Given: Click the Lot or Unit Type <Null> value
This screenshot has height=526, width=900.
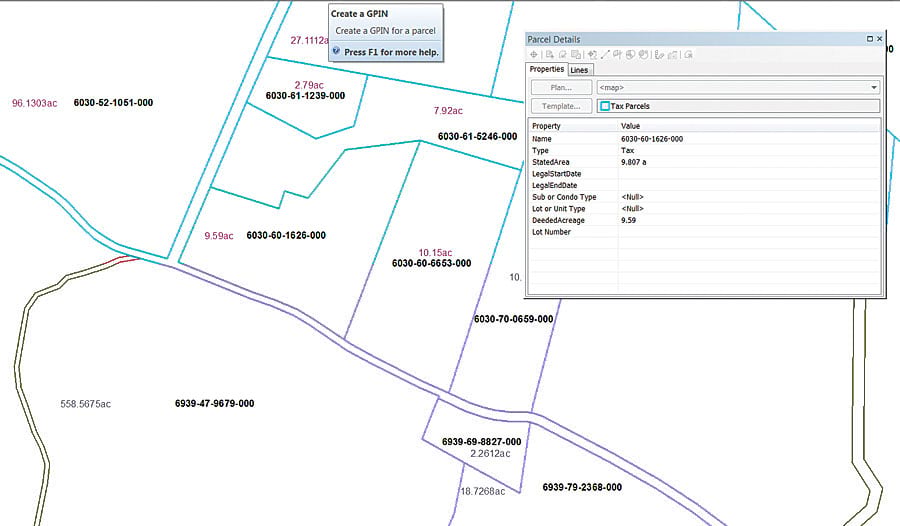Looking at the screenshot, I should [633, 208].
